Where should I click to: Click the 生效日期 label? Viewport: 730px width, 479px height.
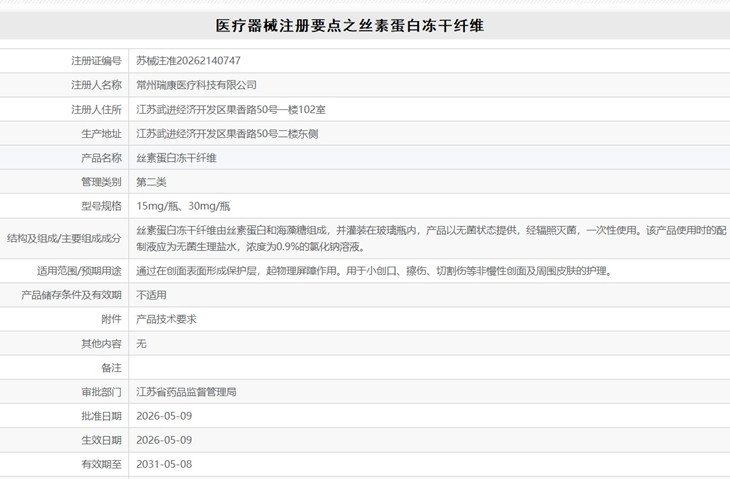coord(101,440)
